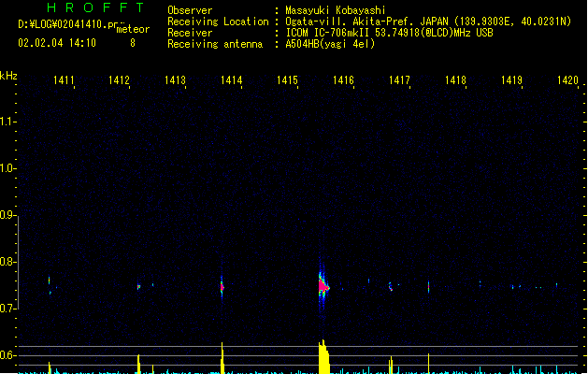This screenshot has width=588, height=374.
Task: Click the 'Receiver' field label
Action: point(190,33)
